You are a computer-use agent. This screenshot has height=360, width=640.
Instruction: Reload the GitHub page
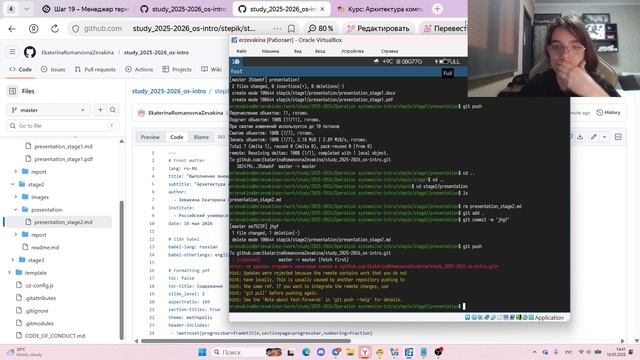tap(55, 29)
